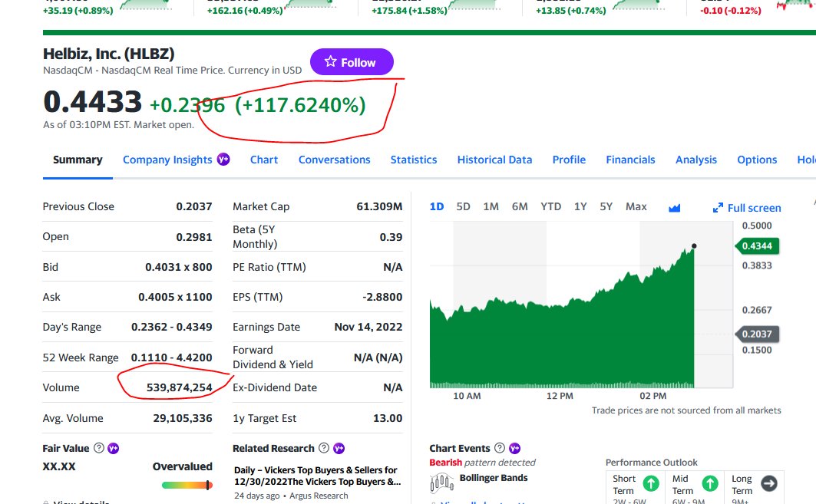Click the Day's Range value 0.2362 - 0.4349

point(172,327)
